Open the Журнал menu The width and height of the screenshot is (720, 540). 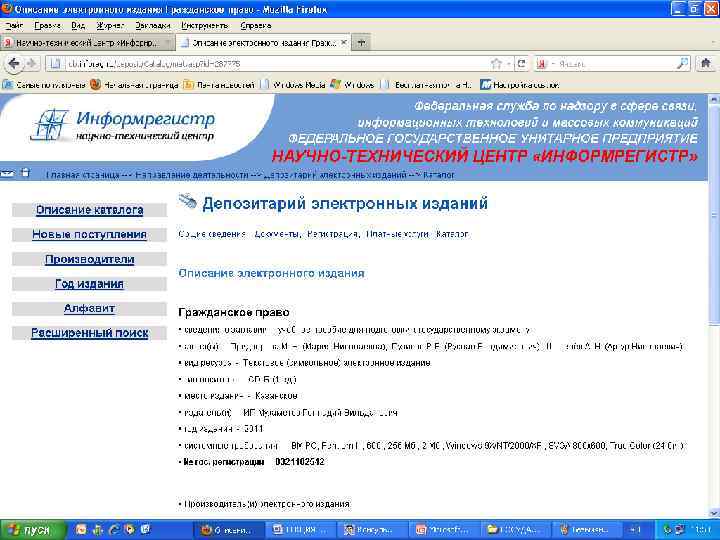click(x=110, y=26)
